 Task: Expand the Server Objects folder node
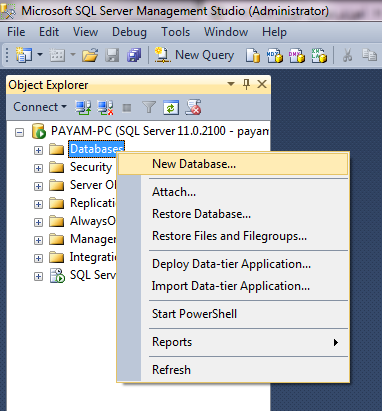[x=38, y=186]
